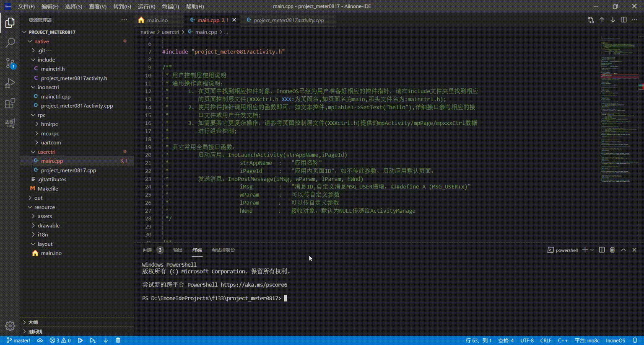644x345 pixels.
Task: Click the CRLF line ending selector
Action: pos(545,340)
